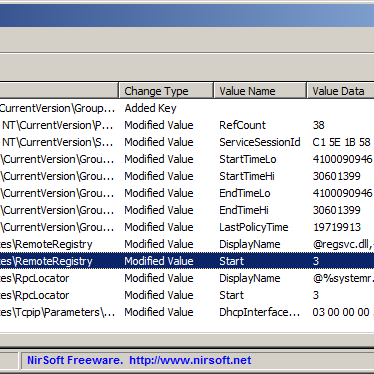374x374 pixels.
Task: Select NT\CurrentVersion\S... registry key cell
Action: (x=57, y=142)
